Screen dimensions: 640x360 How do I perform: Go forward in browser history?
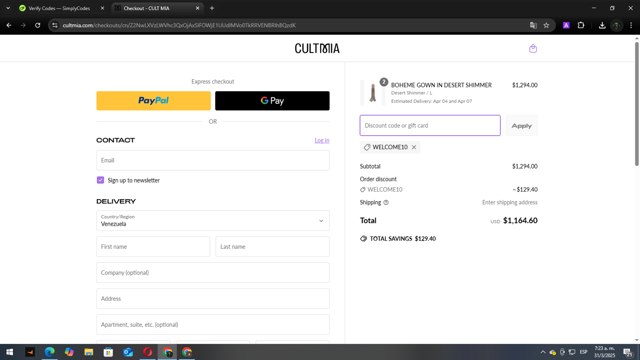tap(23, 25)
